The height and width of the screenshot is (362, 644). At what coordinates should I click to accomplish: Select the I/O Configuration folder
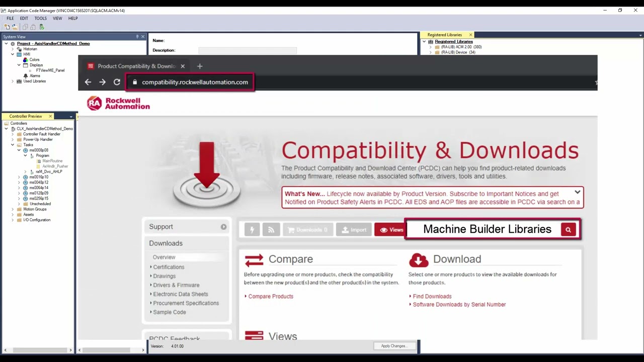point(37,220)
